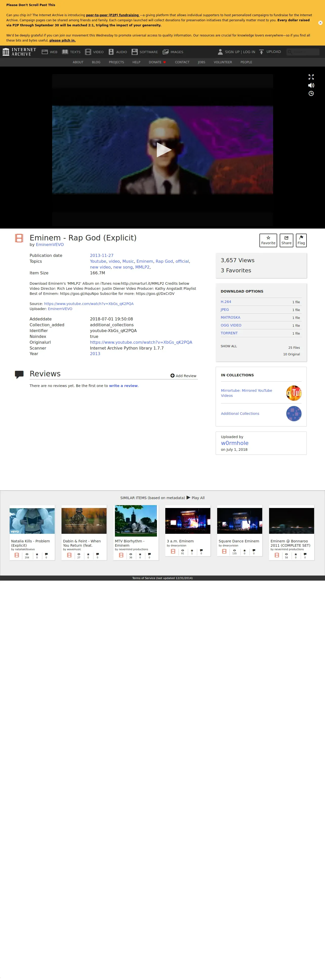325x980 pixels.
Task: Share this item
Action: point(286,240)
